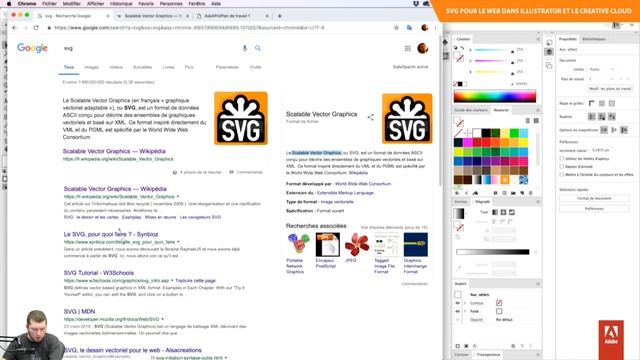Hide the Contour attribute with eye icon
Image resolution: width=640 pixels, height=360 pixels.
pos(457,303)
